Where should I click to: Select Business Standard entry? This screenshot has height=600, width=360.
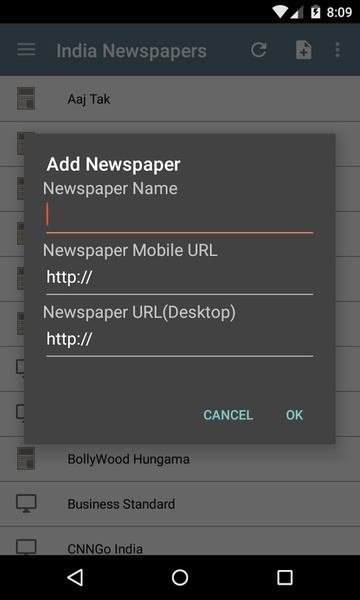[180, 504]
